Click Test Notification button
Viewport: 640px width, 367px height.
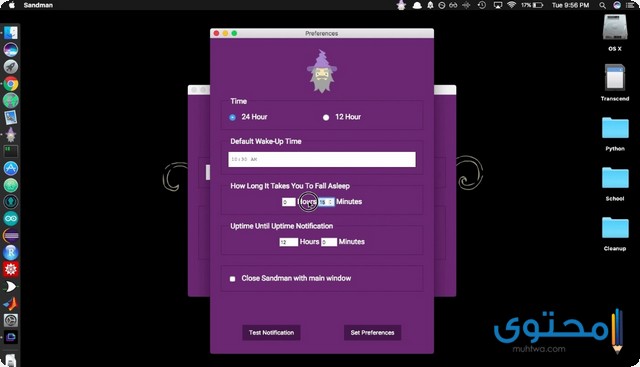click(271, 332)
